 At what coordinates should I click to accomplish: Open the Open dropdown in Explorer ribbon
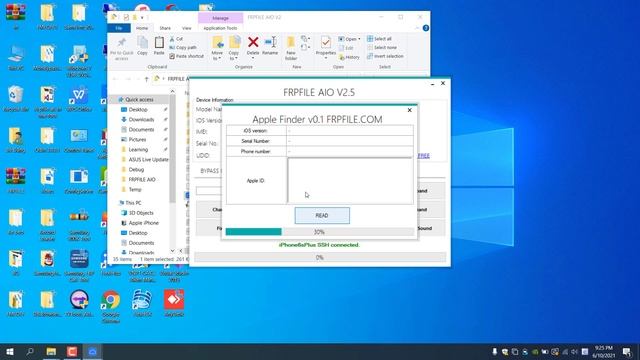click(349, 39)
